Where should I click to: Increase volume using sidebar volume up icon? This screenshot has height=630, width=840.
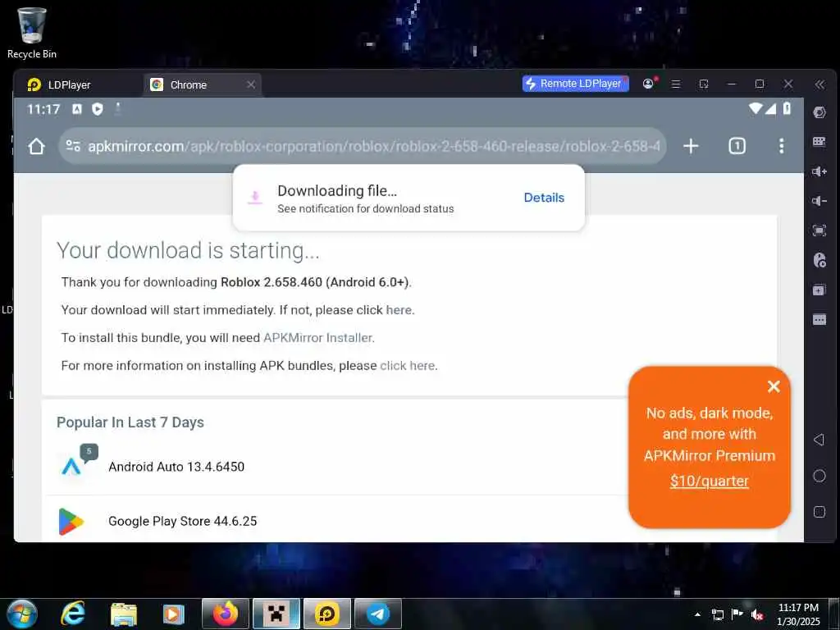[819, 171]
